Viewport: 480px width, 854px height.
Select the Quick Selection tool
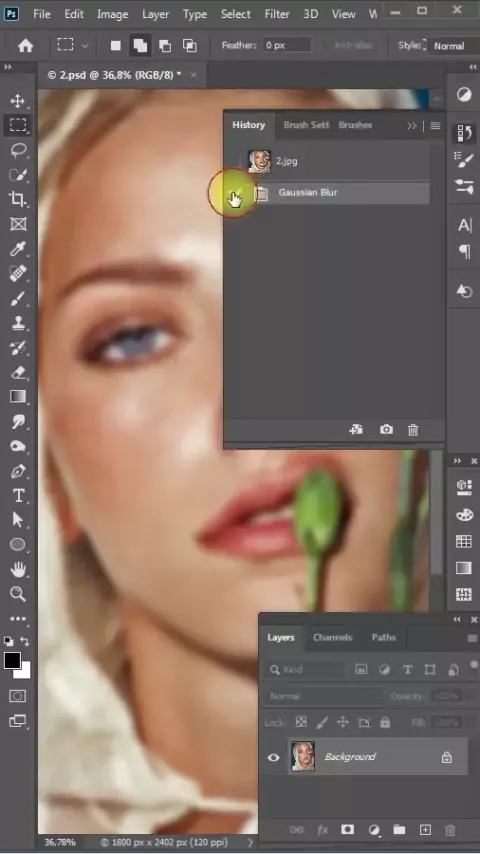click(17, 175)
